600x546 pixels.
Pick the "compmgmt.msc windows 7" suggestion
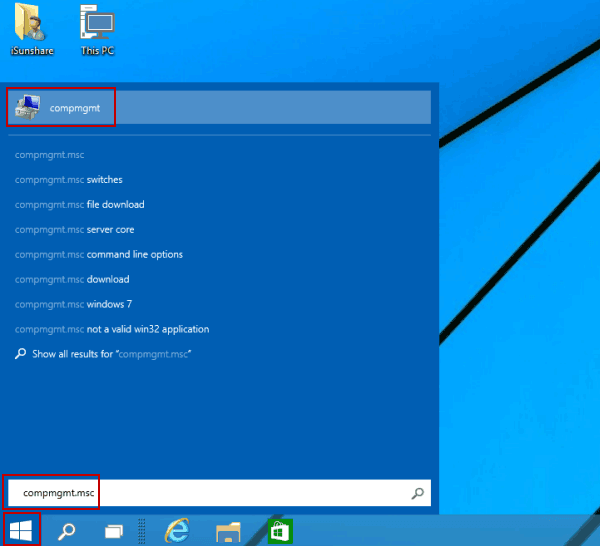[x=73, y=304]
